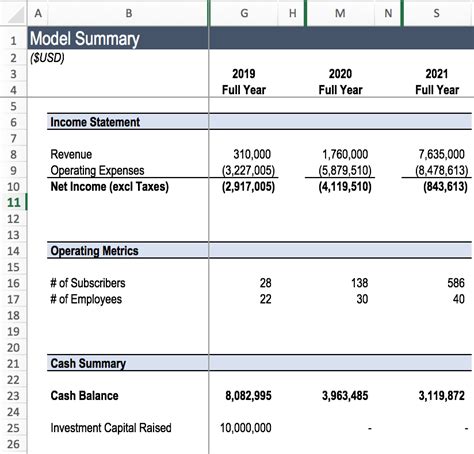Image resolution: width=474 pixels, height=454 pixels.
Task: Click the 2019 year header cell
Action: (244, 74)
